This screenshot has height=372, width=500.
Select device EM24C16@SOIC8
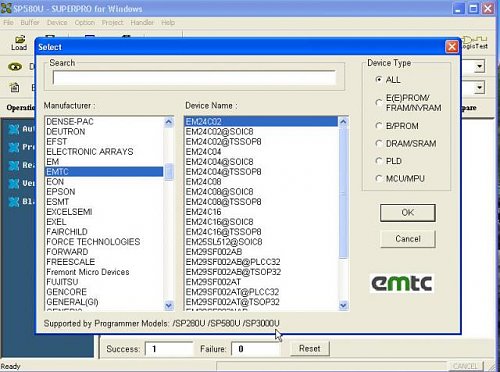click(x=261, y=222)
